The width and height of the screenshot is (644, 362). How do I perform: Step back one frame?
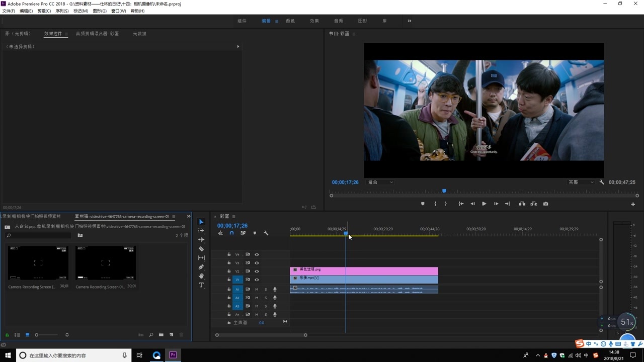tap(472, 204)
